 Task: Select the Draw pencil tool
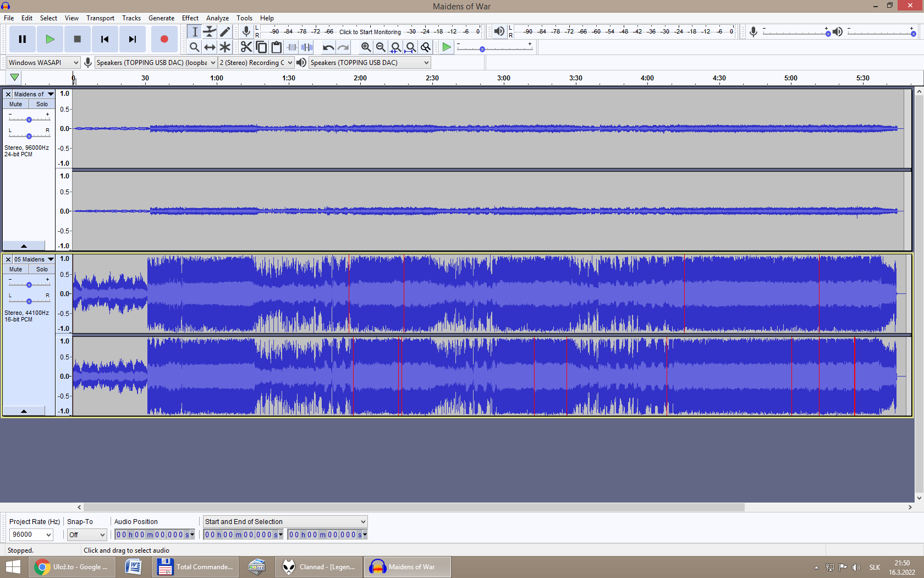(225, 32)
